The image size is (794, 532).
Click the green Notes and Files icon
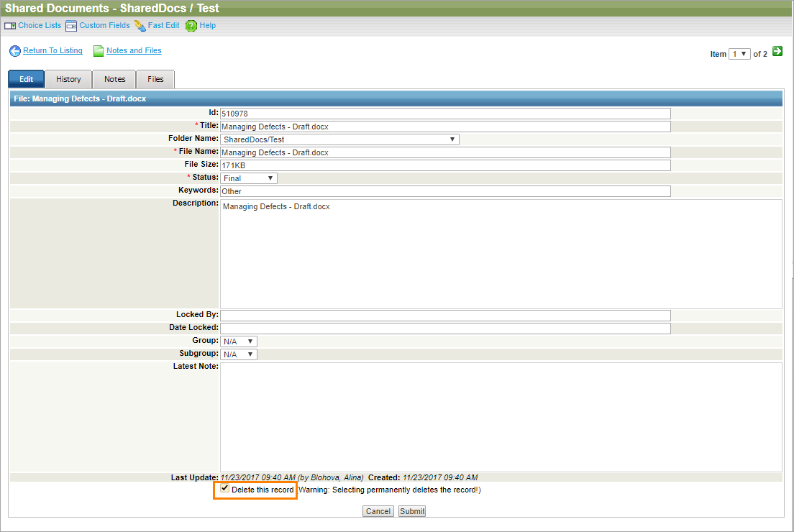(x=99, y=51)
